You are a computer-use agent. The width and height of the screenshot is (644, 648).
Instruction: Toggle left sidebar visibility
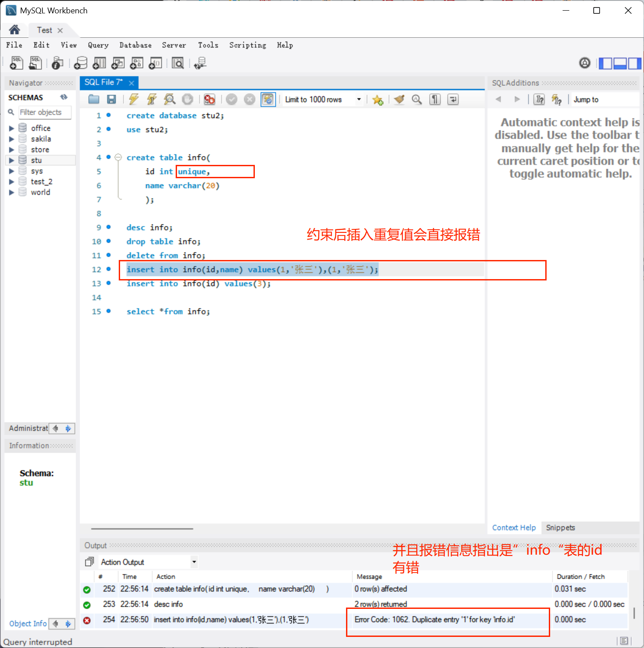pos(605,64)
